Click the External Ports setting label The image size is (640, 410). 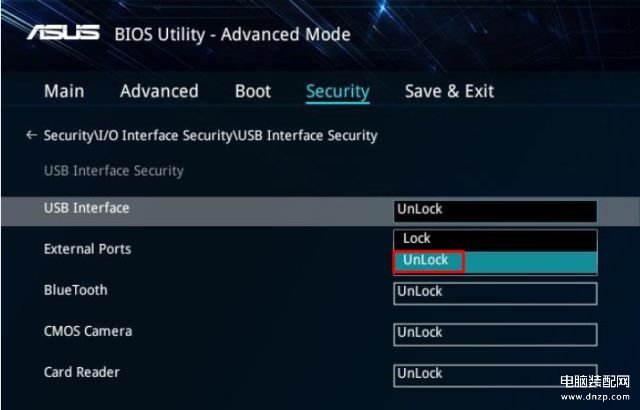click(87, 249)
